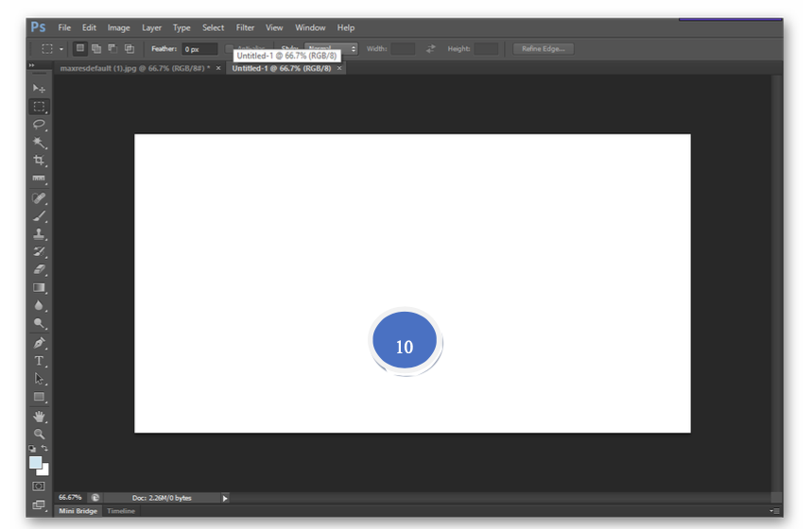Open the Timeline panel tab
The height and width of the screenshot is (529, 812).
point(120,511)
